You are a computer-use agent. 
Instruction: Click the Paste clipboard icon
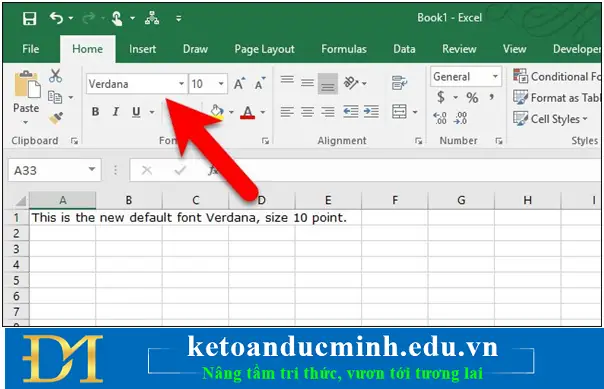coord(27,84)
